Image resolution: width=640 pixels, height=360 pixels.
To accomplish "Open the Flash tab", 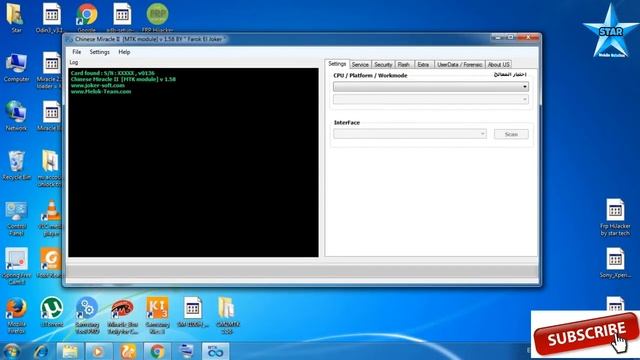I will click(x=404, y=64).
